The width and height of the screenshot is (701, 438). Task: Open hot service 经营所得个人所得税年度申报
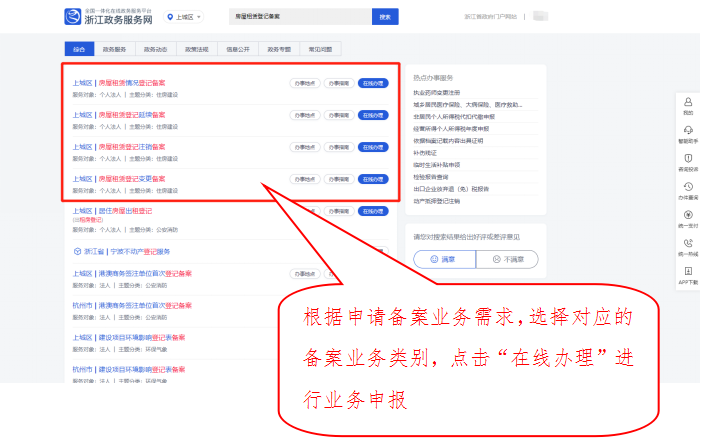pyautogui.click(x=451, y=129)
